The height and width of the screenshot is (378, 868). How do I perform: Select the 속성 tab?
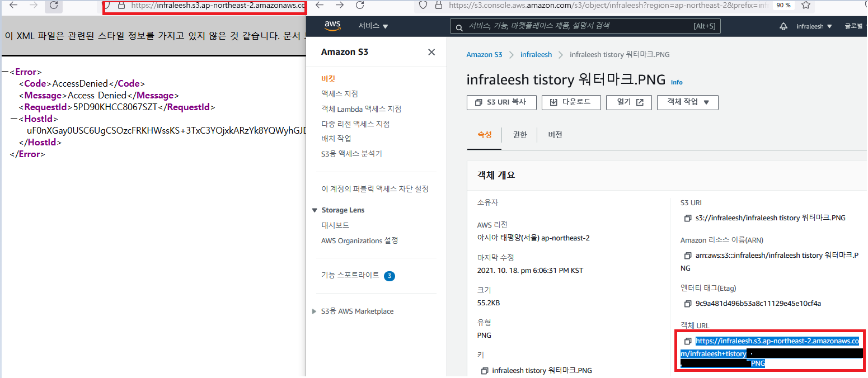(x=485, y=135)
